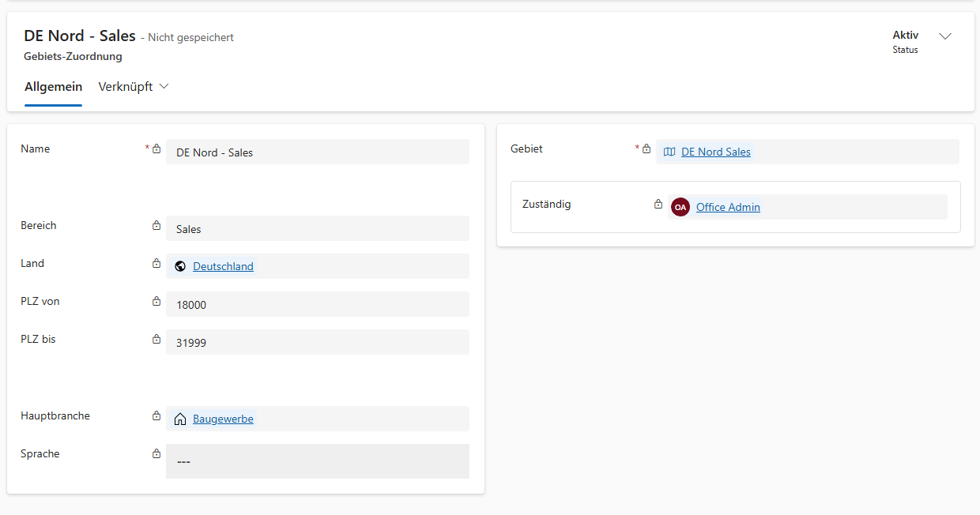This screenshot has width=980, height=515.
Task: Click the lock icon next to Sprache
Action: 156,454
